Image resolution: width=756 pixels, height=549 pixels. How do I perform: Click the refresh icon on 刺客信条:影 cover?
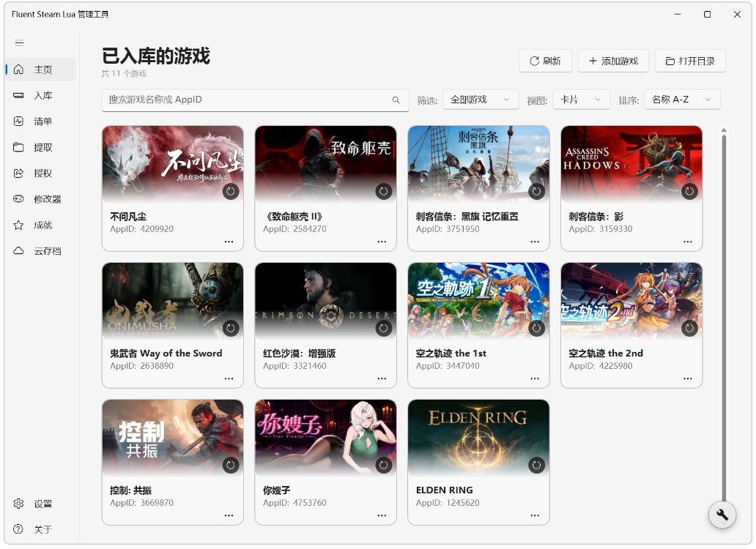(689, 192)
